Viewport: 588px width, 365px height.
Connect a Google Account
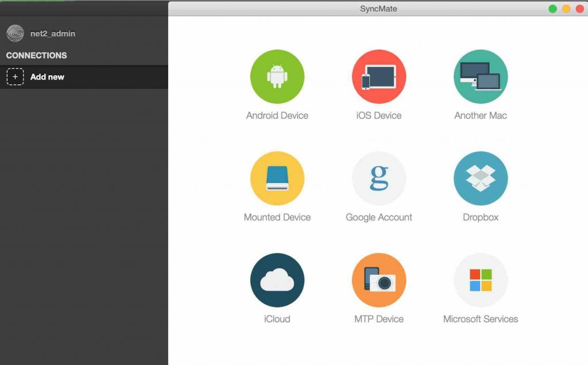point(378,178)
